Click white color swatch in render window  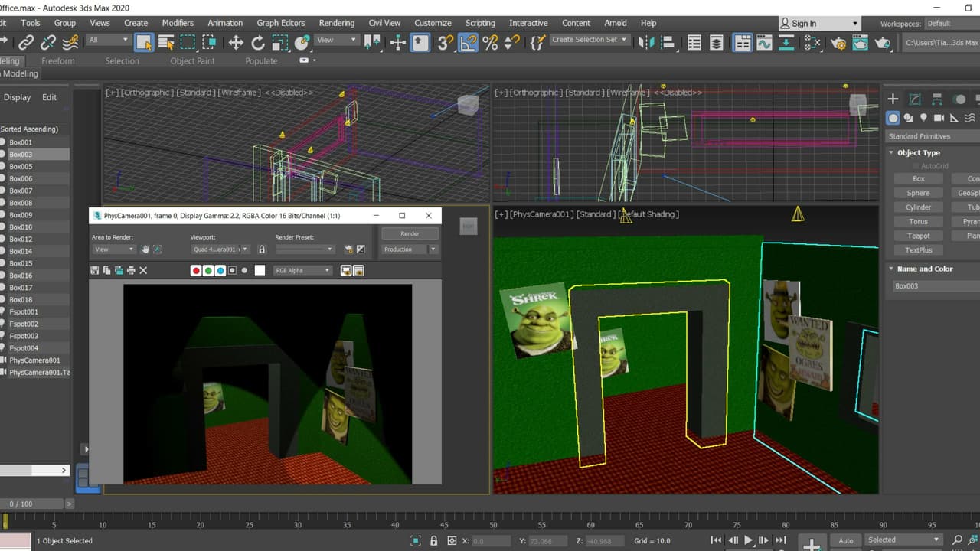coord(260,270)
